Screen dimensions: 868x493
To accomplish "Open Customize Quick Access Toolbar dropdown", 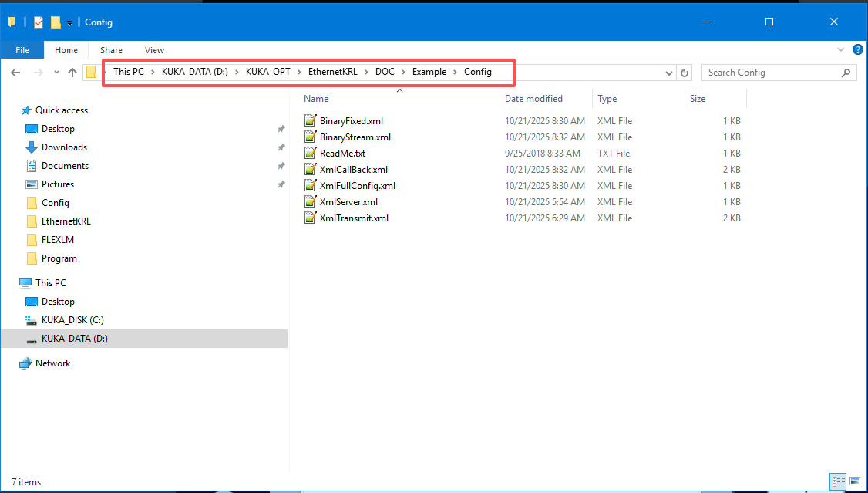I will pyautogui.click(x=69, y=22).
